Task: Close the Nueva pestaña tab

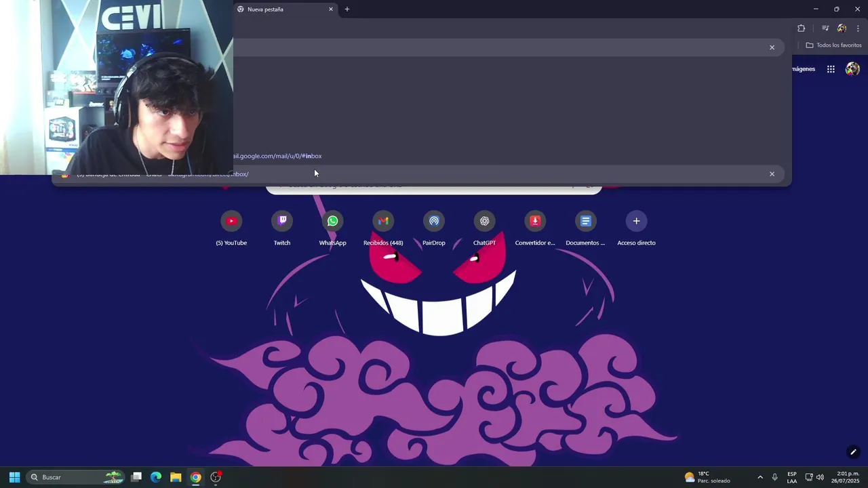Action: pyautogui.click(x=331, y=9)
